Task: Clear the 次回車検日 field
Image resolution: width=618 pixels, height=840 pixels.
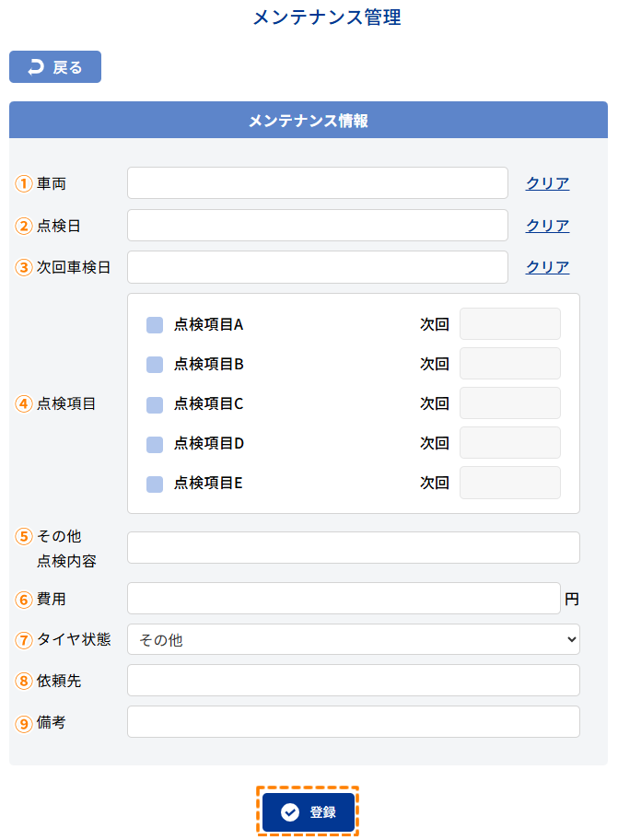Action: (547, 267)
